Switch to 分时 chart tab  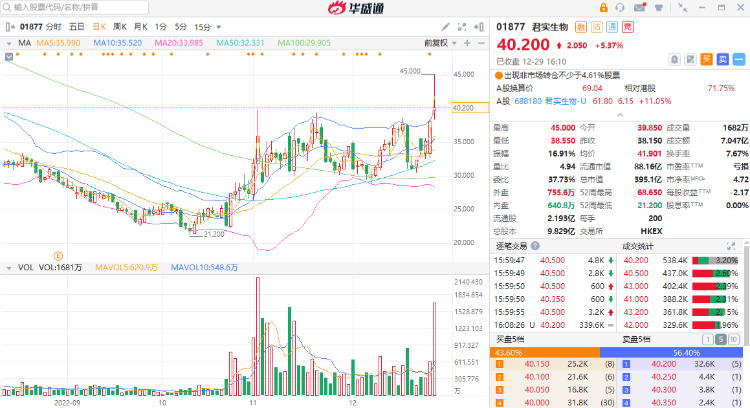pos(54,27)
